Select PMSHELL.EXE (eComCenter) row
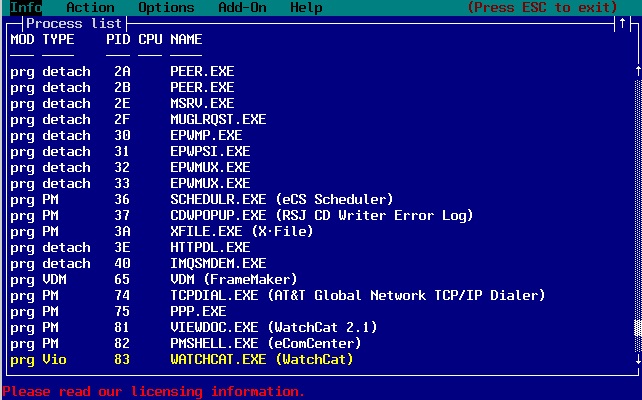Image resolution: width=642 pixels, height=400 pixels. 186,343
